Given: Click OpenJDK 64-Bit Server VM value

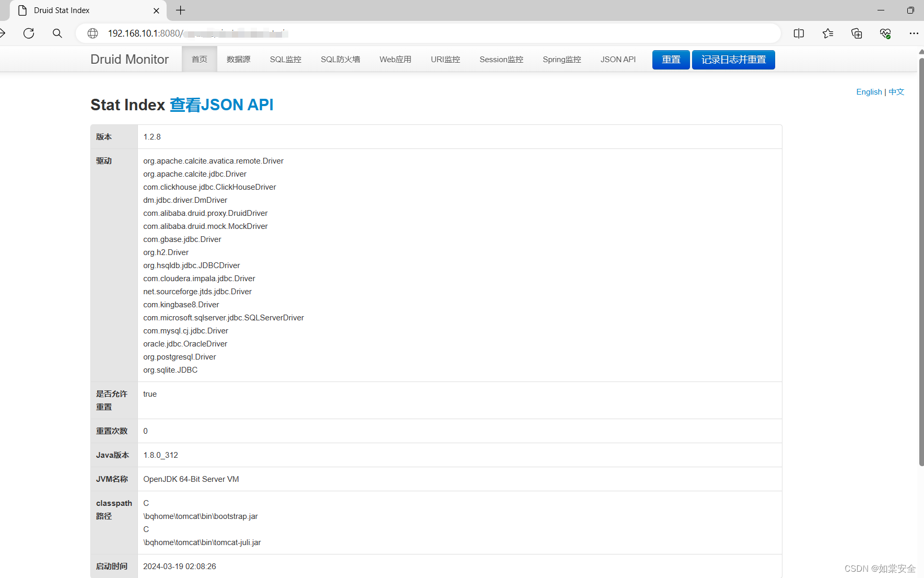Looking at the screenshot, I should [x=191, y=479].
